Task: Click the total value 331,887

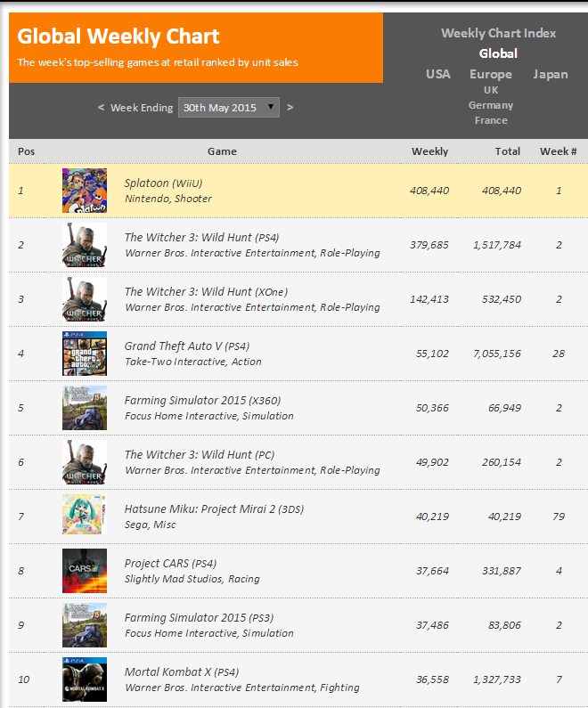Action: click(502, 571)
